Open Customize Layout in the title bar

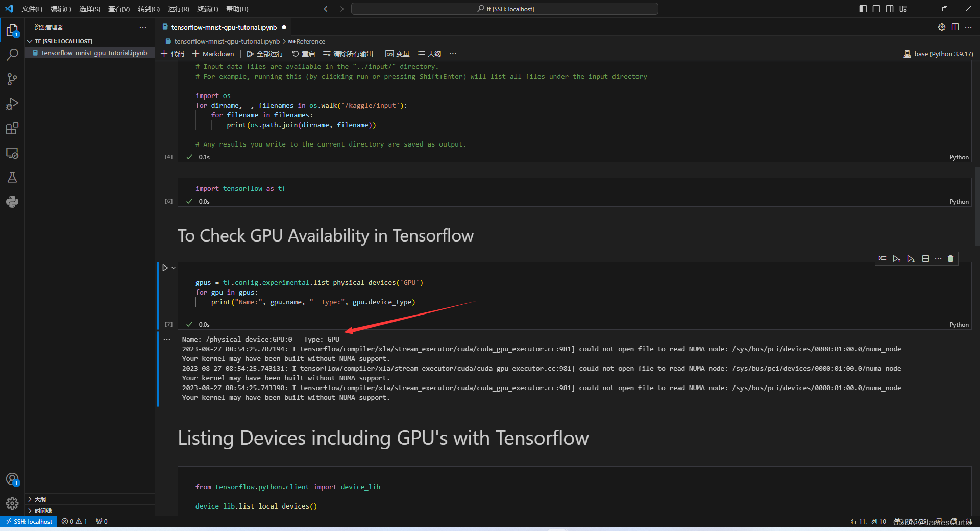[x=903, y=9]
